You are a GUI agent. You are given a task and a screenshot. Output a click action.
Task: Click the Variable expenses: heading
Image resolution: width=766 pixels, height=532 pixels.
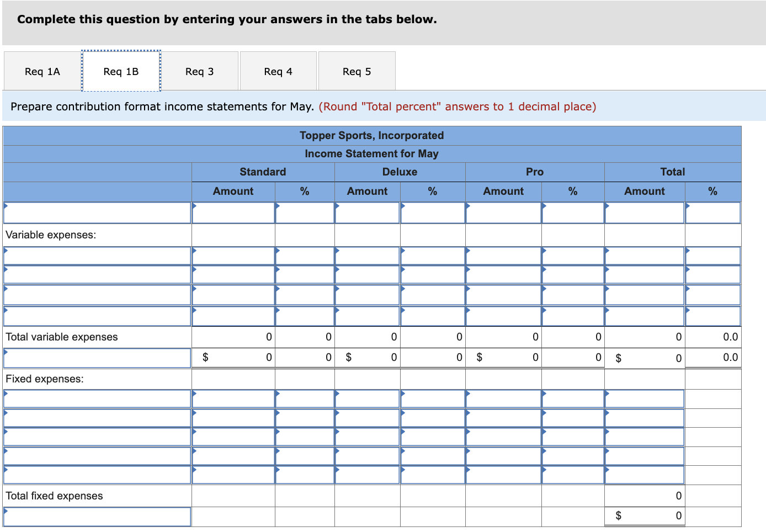click(51, 235)
